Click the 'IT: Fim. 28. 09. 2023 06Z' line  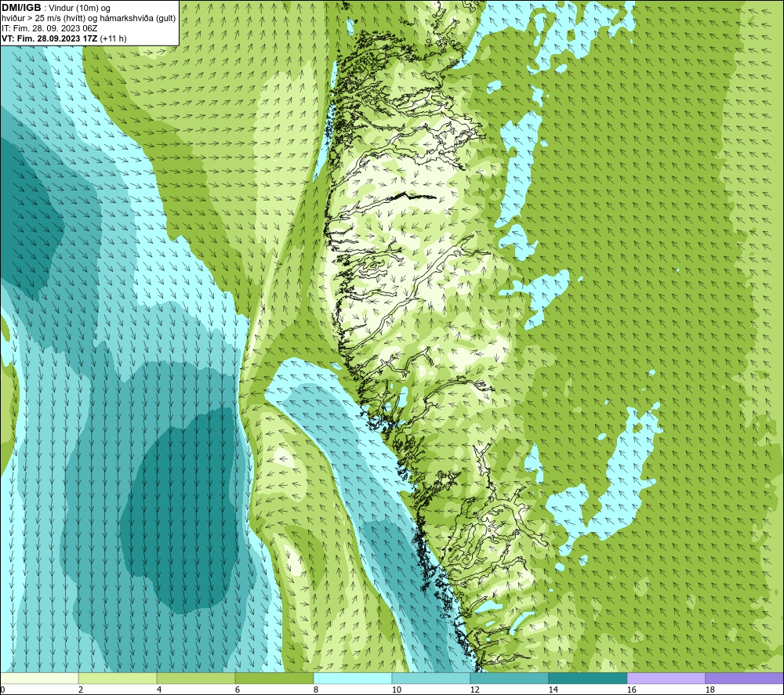(x=49, y=28)
